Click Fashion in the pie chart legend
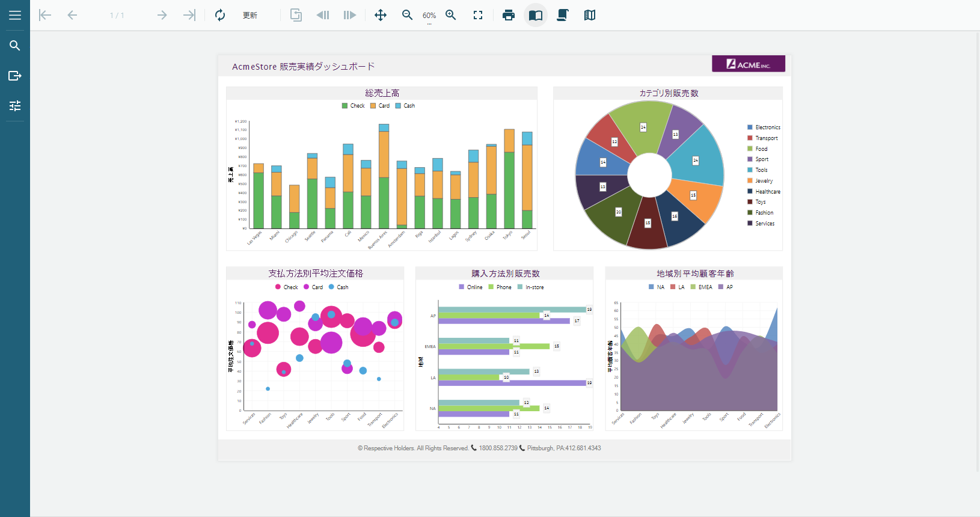Screen dimensions: 980x517 [x=764, y=213]
